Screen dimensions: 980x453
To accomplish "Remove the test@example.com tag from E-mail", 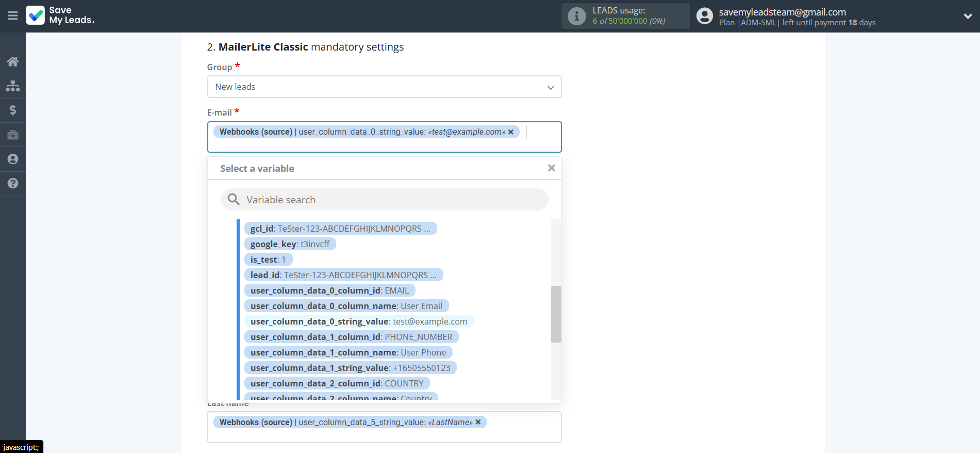I will [x=511, y=132].
